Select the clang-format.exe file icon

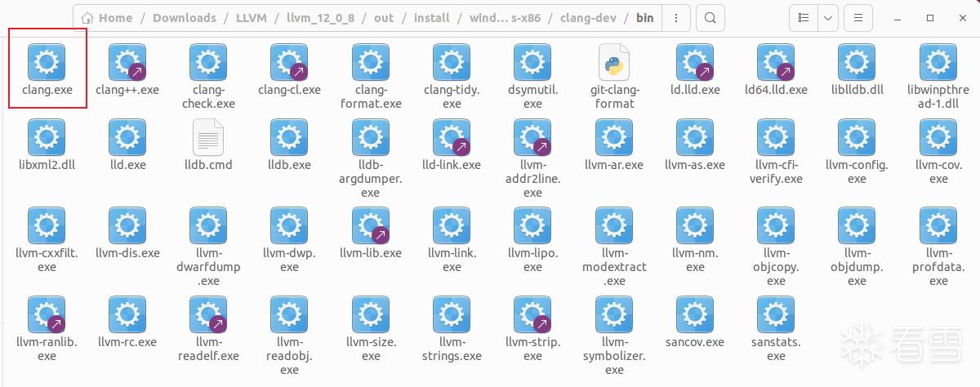point(371,62)
